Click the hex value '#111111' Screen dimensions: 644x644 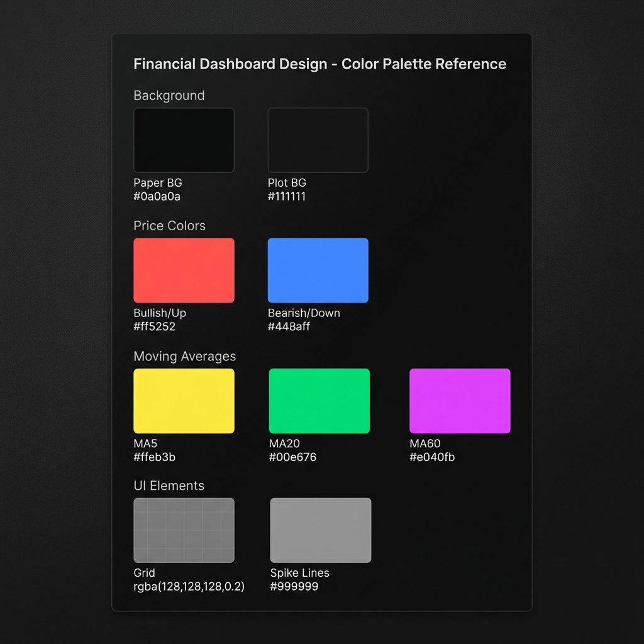287,196
